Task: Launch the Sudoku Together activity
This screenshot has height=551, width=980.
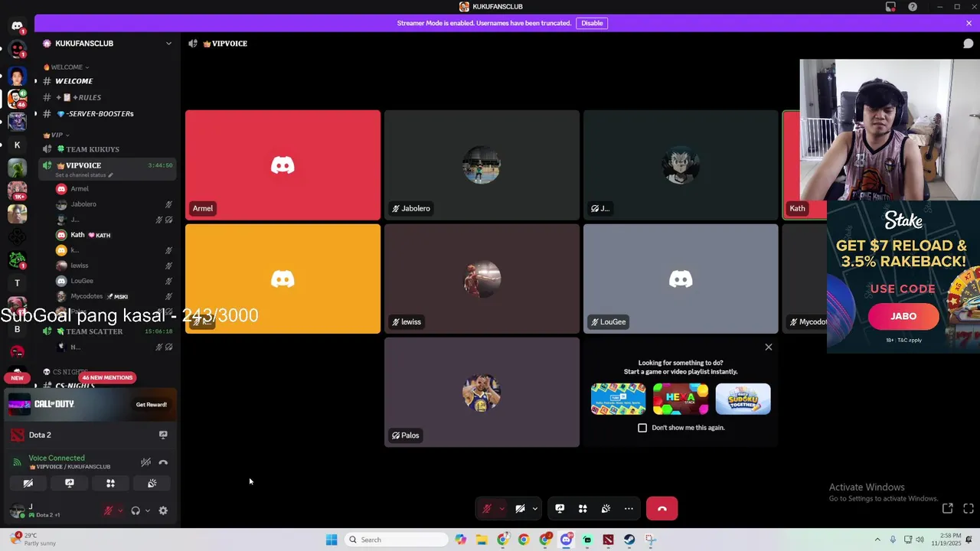Action: (743, 399)
